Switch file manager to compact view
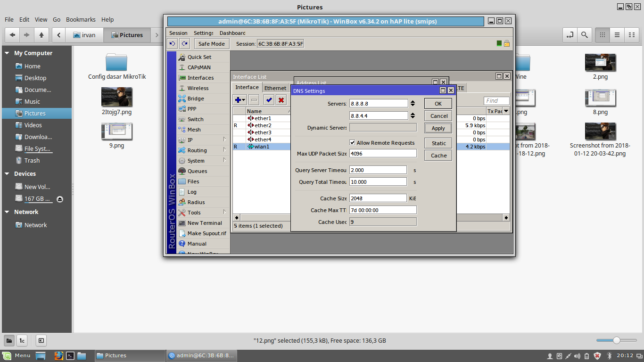Viewport: 644px width, 362px height. [631, 35]
